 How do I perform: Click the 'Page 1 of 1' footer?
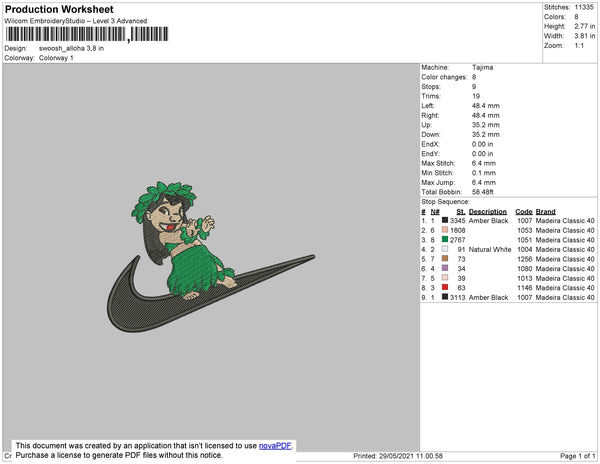pos(578,456)
